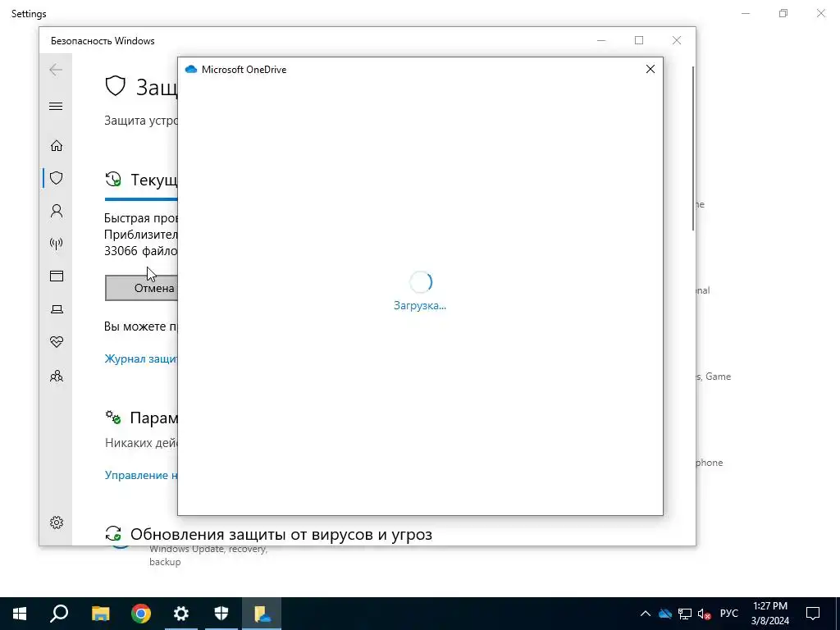Switch to Settings app in taskbar
This screenshot has width=840, height=630.
[181, 614]
